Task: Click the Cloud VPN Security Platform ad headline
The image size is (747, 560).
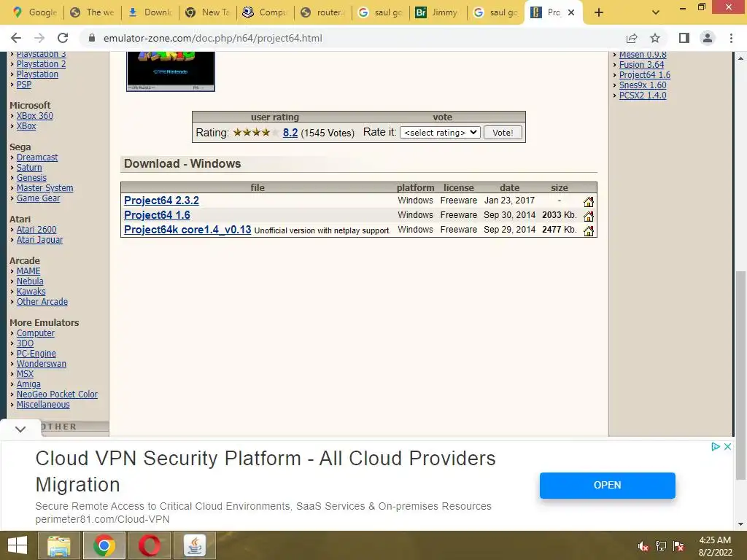Action: click(x=266, y=472)
